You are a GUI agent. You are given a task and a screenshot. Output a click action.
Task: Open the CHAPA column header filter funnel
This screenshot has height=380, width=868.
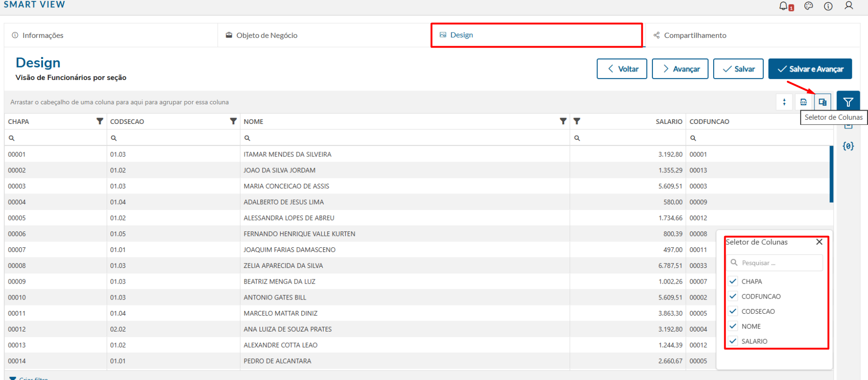coord(100,121)
